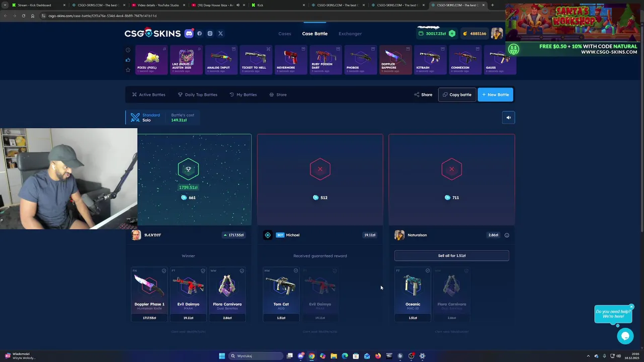This screenshot has height=362, width=644.
Task: Click emoji reaction icon next to Naturalson
Action: tap(507, 235)
